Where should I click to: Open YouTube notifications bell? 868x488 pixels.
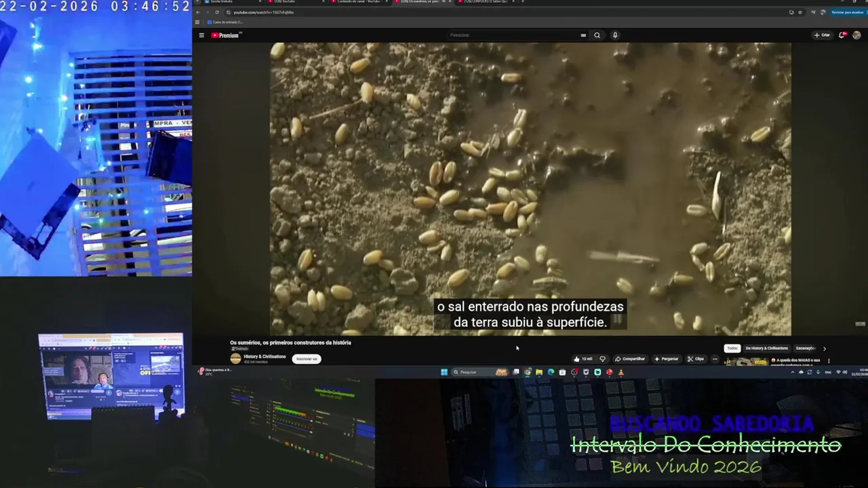pos(843,35)
